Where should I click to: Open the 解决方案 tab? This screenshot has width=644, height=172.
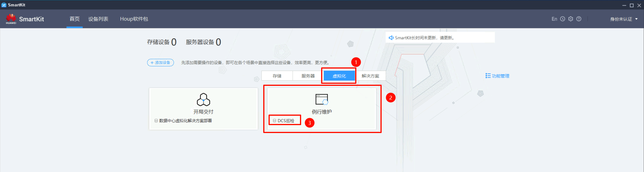pos(370,76)
